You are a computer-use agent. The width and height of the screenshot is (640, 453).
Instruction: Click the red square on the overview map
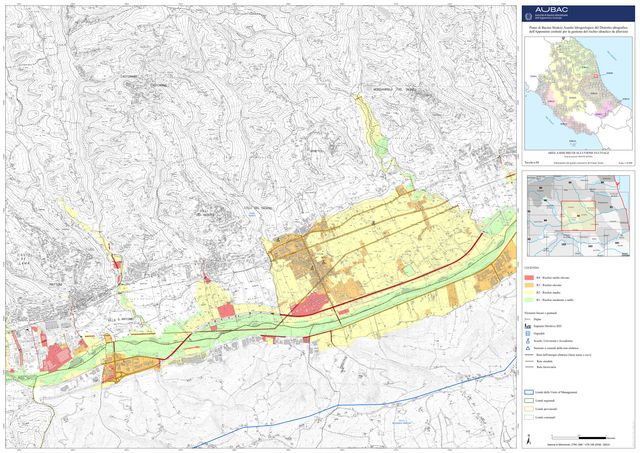(596, 76)
